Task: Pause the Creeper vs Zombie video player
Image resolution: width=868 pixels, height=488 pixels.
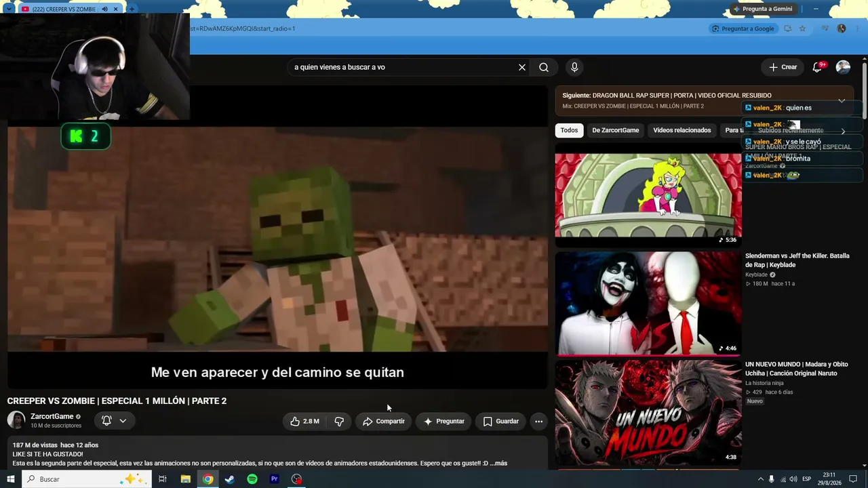Action: pos(277,237)
